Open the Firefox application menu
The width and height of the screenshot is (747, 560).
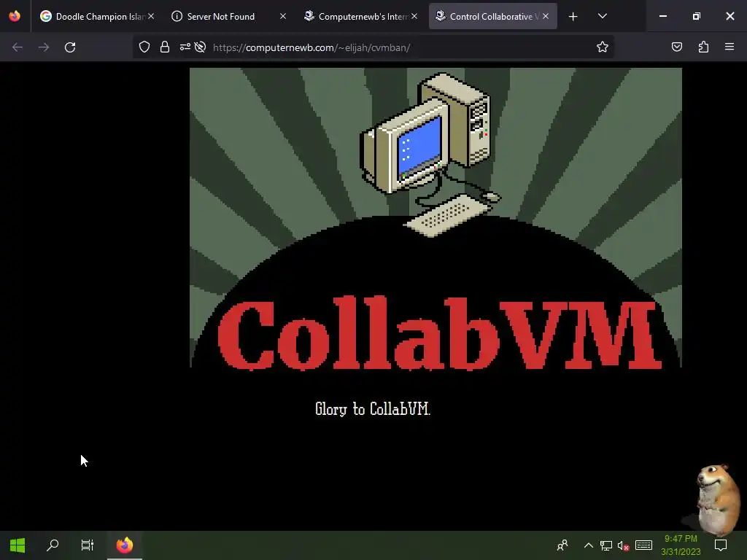tap(729, 47)
